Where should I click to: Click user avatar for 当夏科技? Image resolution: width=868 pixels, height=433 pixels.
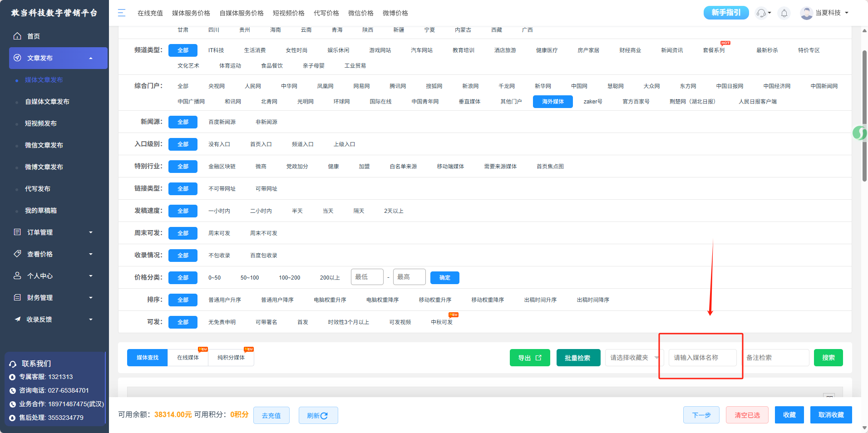click(806, 13)
